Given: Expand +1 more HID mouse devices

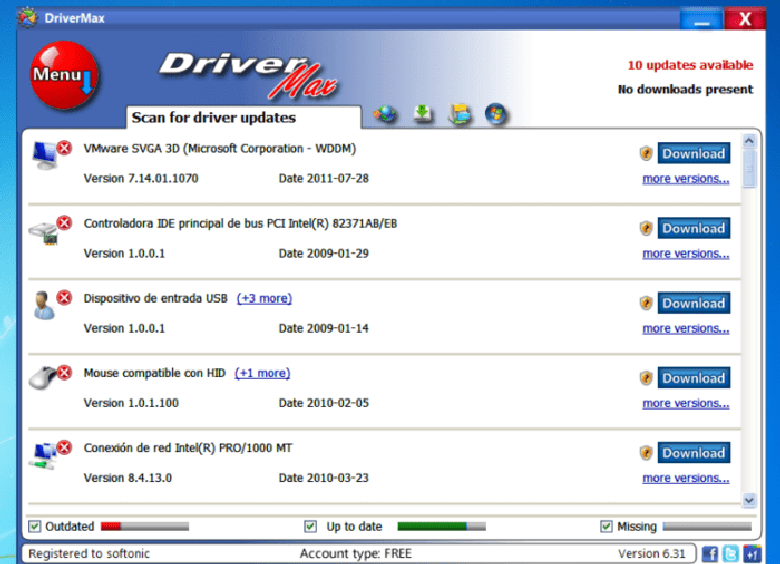Looking at the screenshot, I should coord(263,373).
